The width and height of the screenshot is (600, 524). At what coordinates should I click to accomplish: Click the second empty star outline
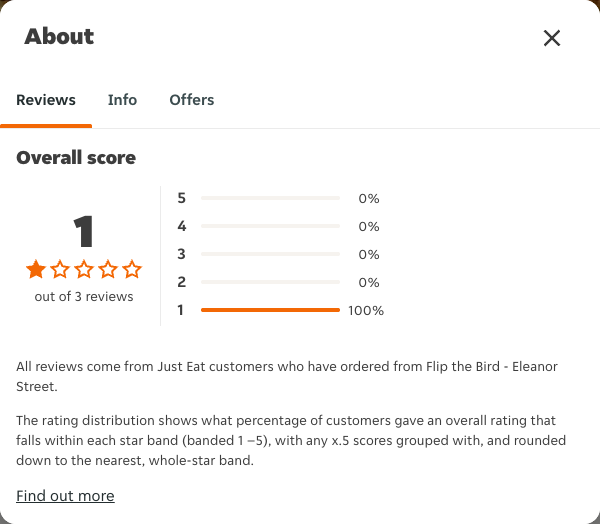pos(60,269)
